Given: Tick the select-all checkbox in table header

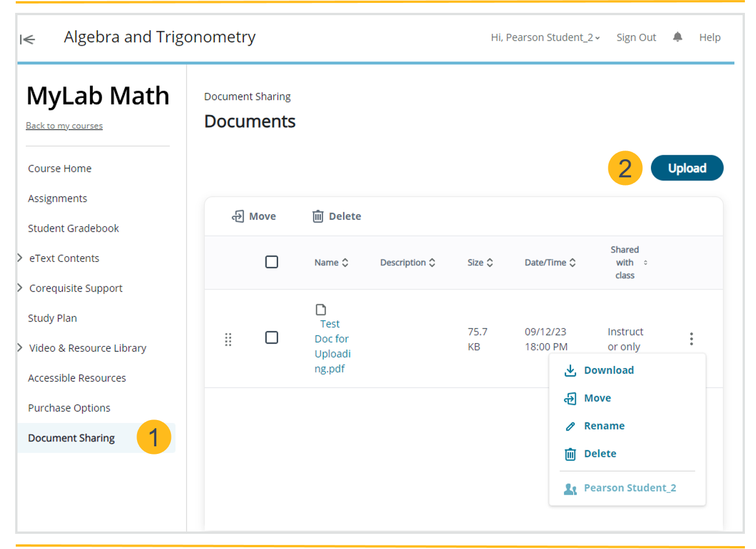Looking at the screenshot, I should [272, 262].
